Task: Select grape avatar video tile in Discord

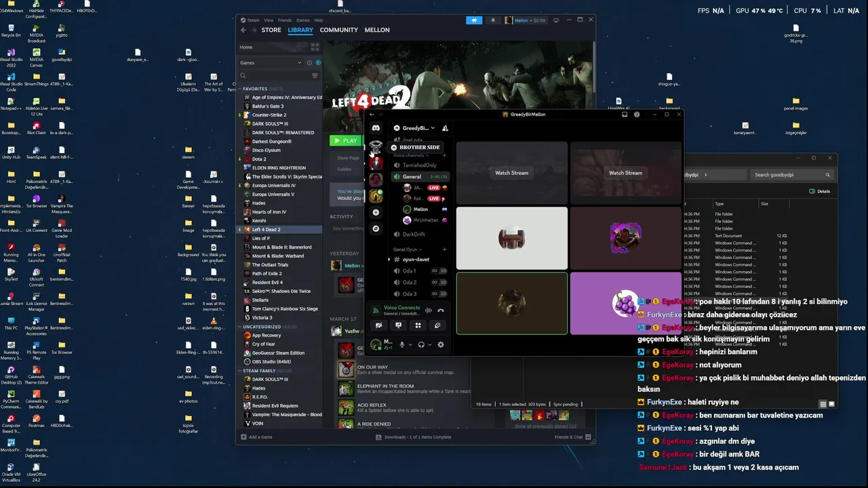Action: 625,304
